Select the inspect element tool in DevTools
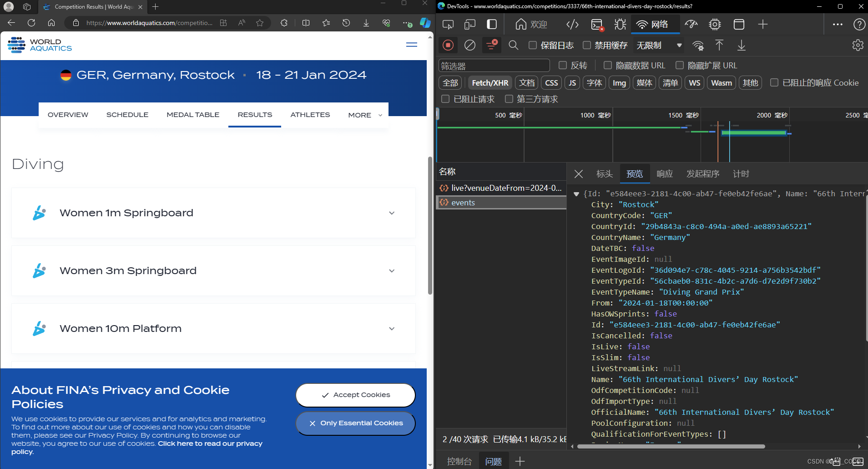 tap(448, 24)
